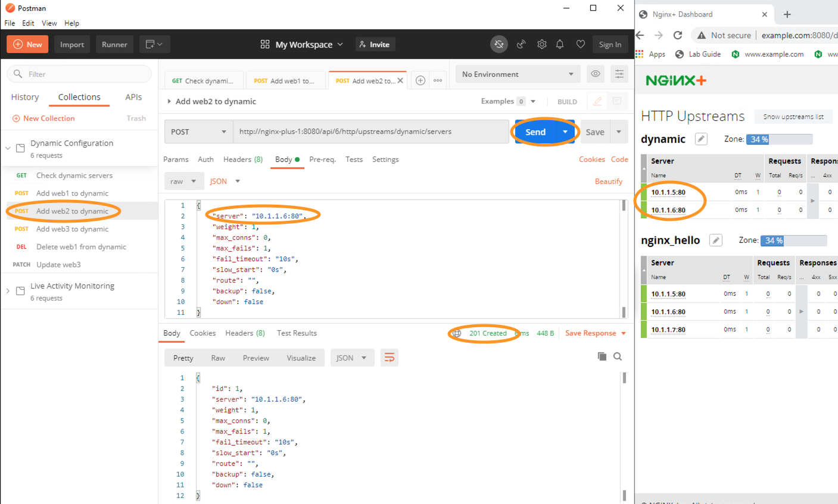Edit the nginx_hello upstream with pencil icon
The width and height of the screenshot is (838, 504).
[716, 240]
